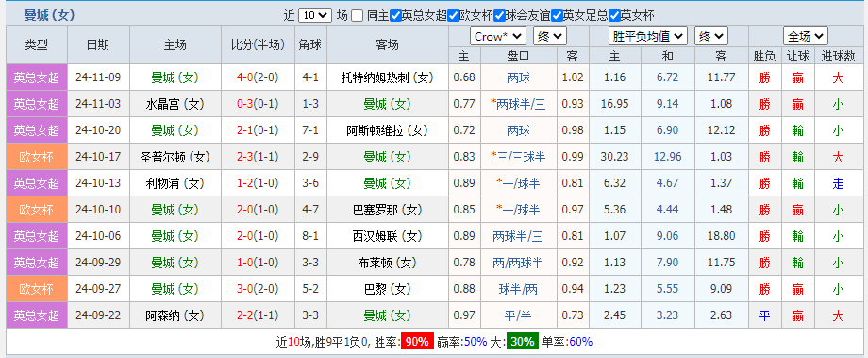Open 布莱顿 (女) team link
Image resolution: width=868 pixels, height=358 pixels.
tap(387, 263)
